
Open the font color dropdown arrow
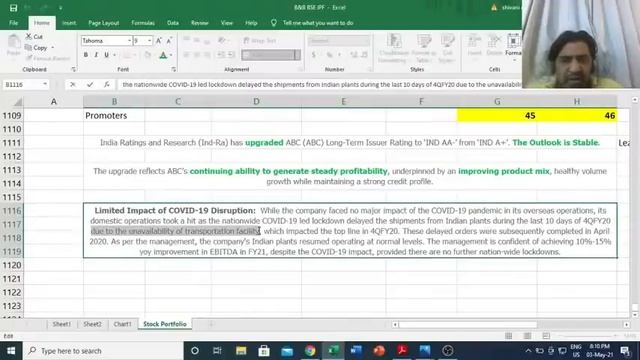[x=171, y=55]
